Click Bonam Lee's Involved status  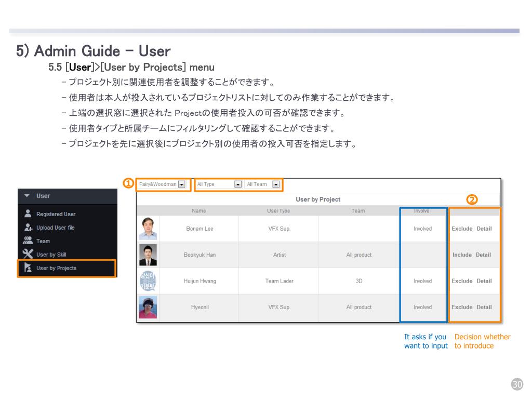point(422,229)
